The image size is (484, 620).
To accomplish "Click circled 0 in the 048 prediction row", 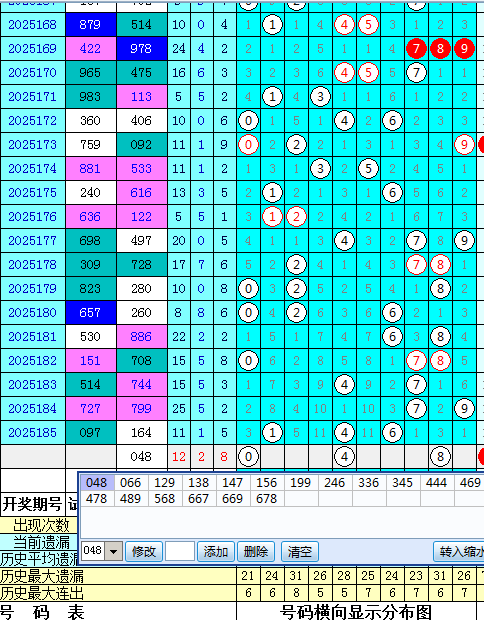I will pyautogui.click(x=248, y=457).
